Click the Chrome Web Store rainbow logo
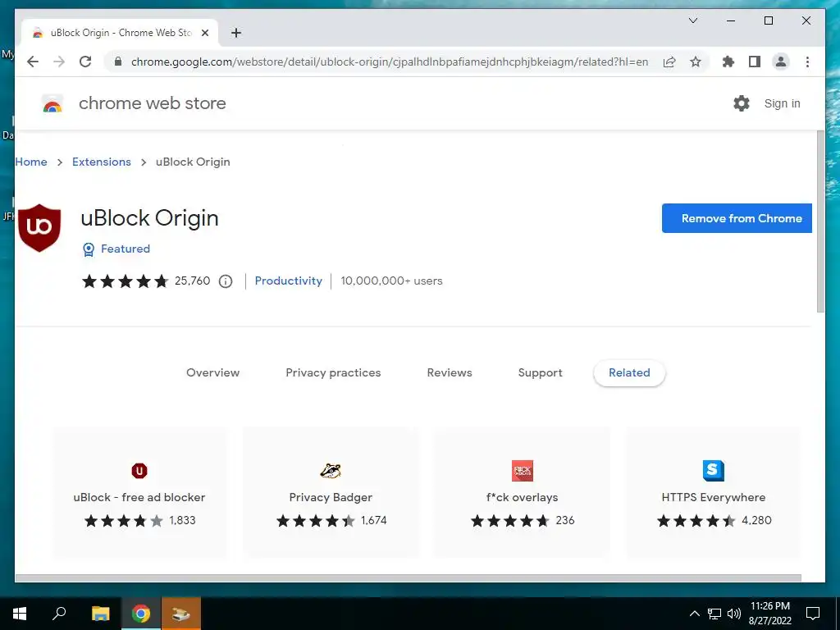Viewport: 840px width, 630px height. click(52, 104)
